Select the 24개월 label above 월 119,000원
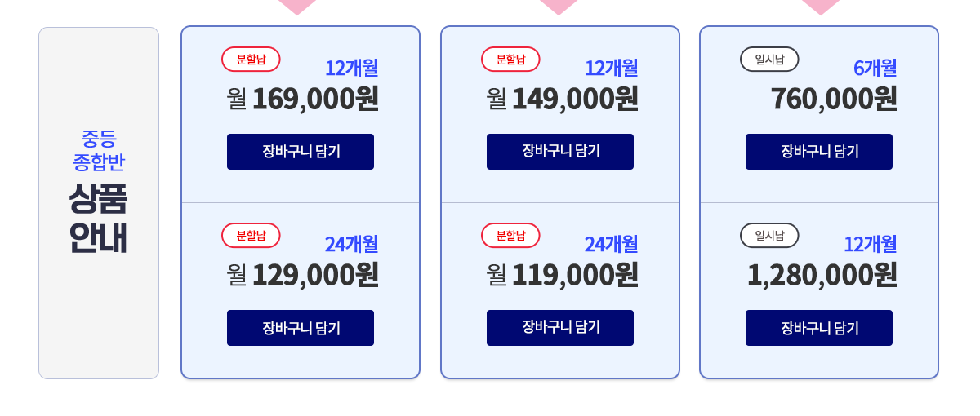980x416 pixels. 611,244
